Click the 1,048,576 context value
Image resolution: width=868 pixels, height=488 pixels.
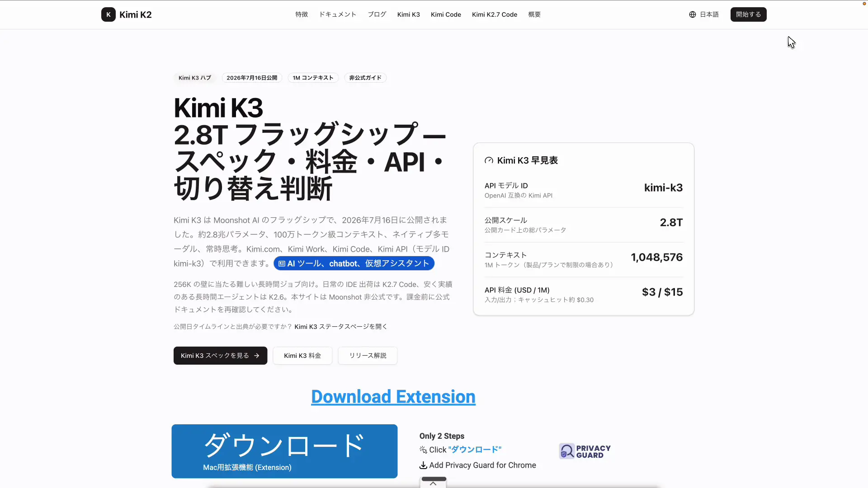pyautogui.click(x=657, y=257)
